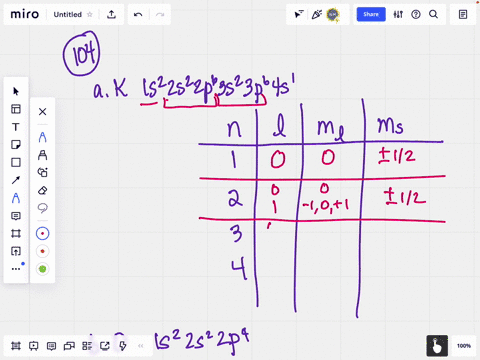Start presentation mode from bottom toolbar
480x360 pixels.
33,346
